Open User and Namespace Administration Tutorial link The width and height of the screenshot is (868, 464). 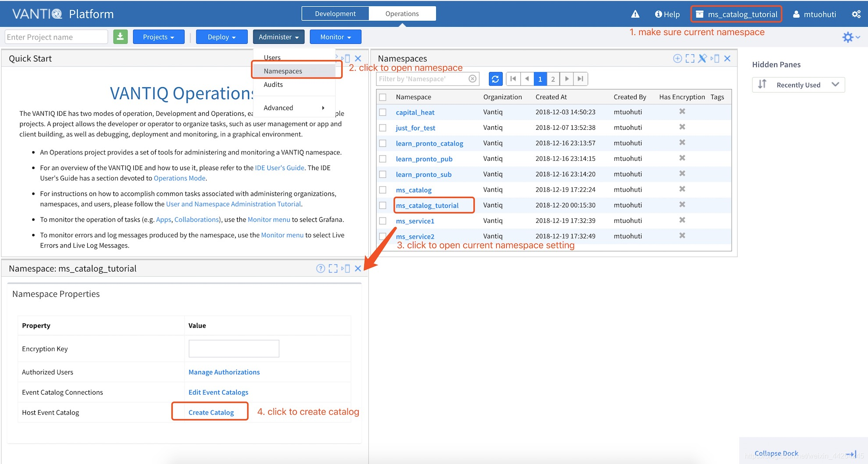(x=234, y=204)
